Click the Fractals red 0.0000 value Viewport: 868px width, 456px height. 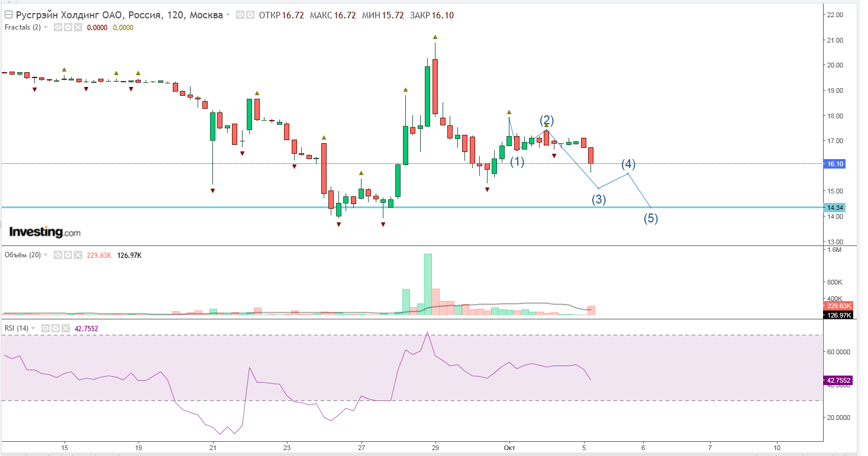click(96, 27)
